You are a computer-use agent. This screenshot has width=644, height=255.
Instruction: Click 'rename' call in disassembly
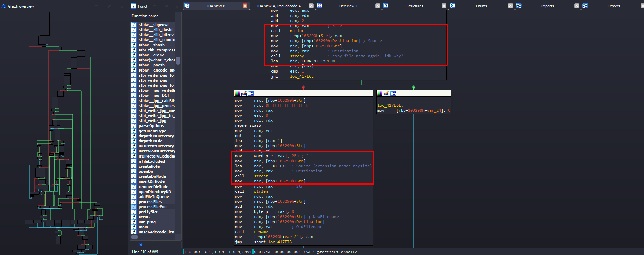point(261,232)
